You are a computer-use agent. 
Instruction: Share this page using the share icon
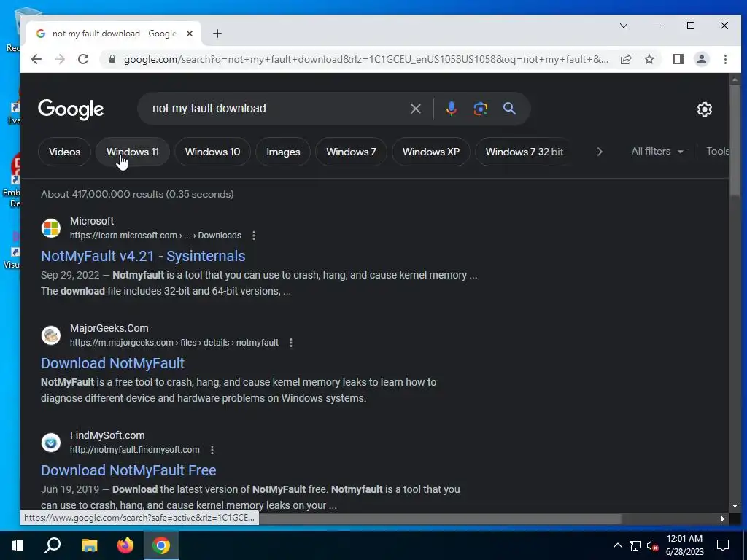625,59
